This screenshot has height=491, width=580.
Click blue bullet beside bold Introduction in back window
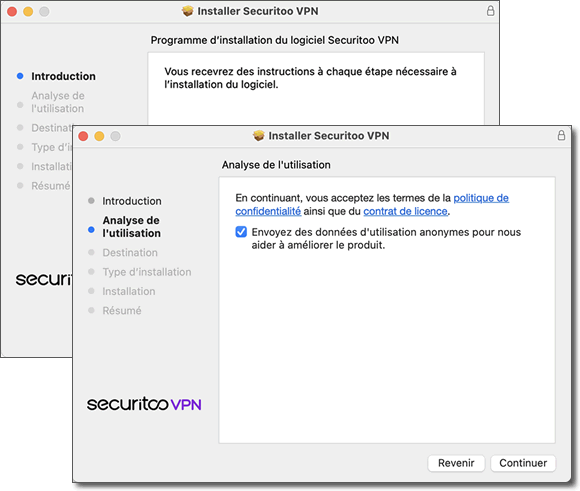tap(20, 76)
